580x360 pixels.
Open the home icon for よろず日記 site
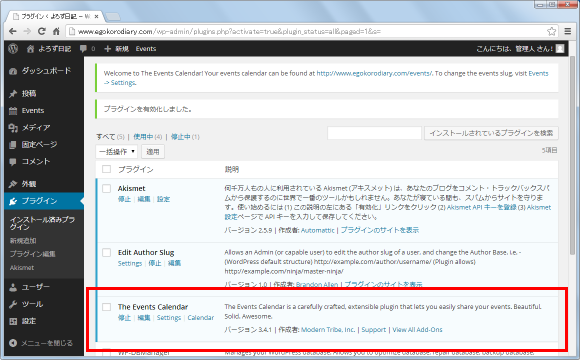pos(30,49)
